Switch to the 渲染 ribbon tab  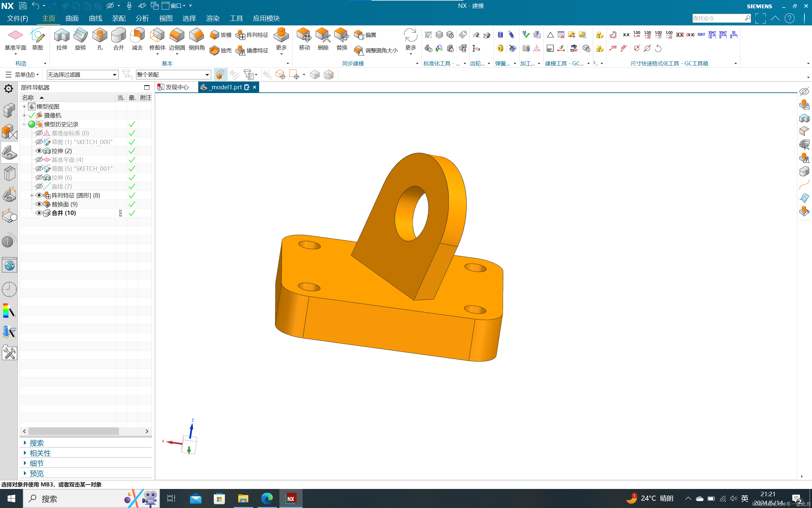pos(213,18)
